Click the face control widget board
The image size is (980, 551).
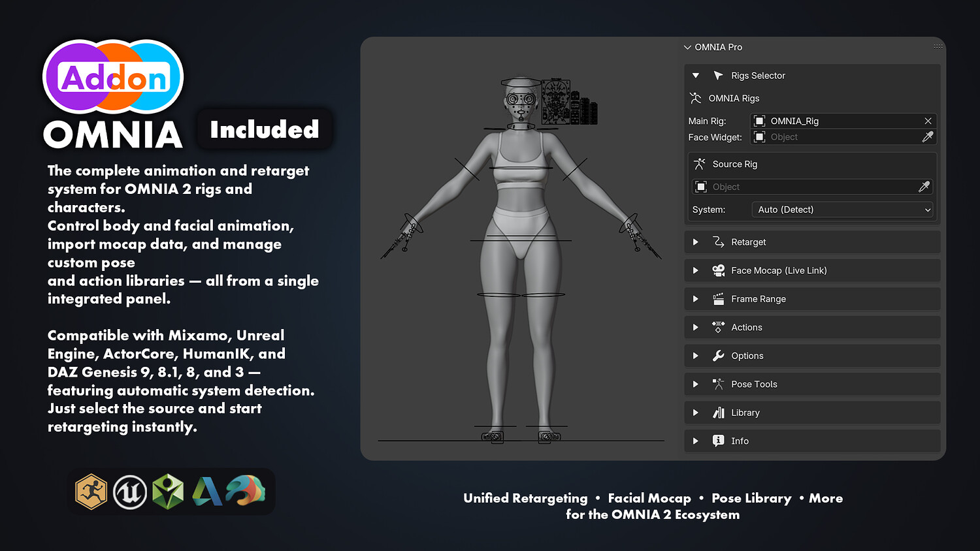pyautogui.click(x=556, y=102)
